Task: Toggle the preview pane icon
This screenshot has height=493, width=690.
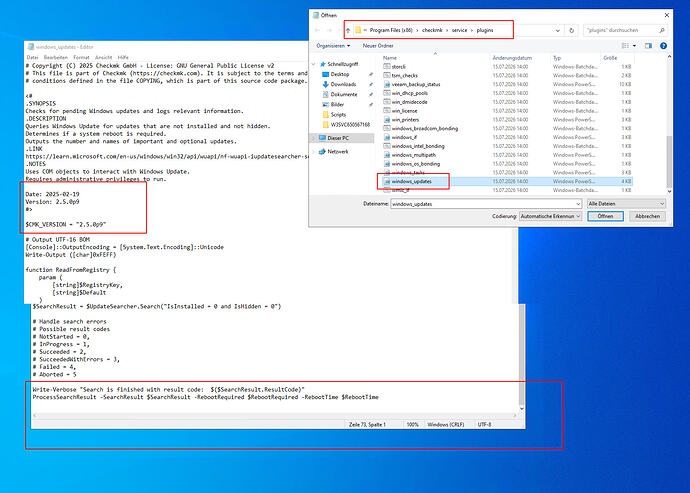Action: coord(648,46)
